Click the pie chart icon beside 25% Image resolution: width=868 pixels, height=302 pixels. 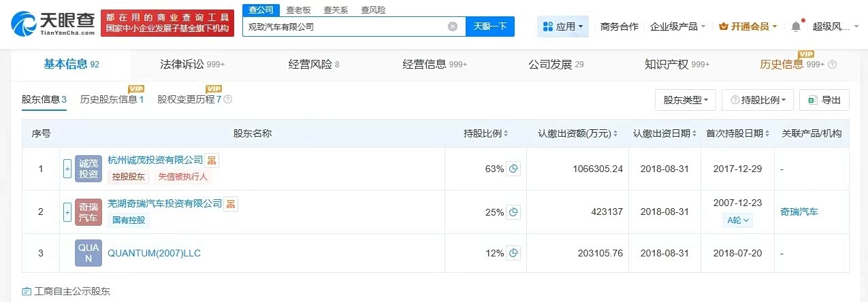[x=514, y=212]
